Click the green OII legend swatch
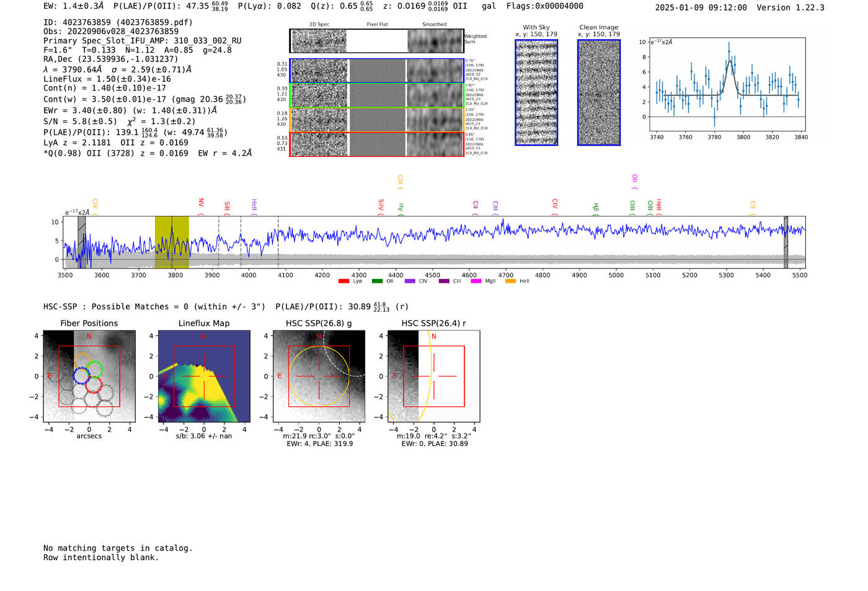The image size is (868, 591). pyautogui.click(x=377, y=282)
